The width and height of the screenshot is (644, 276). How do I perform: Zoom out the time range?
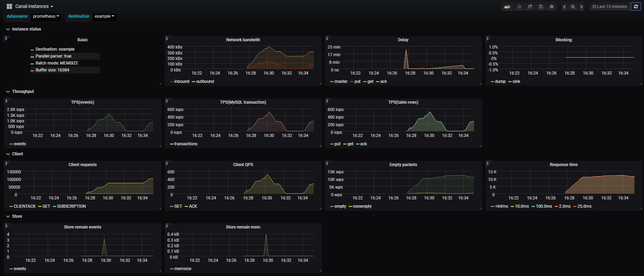(x=573, y=7)
